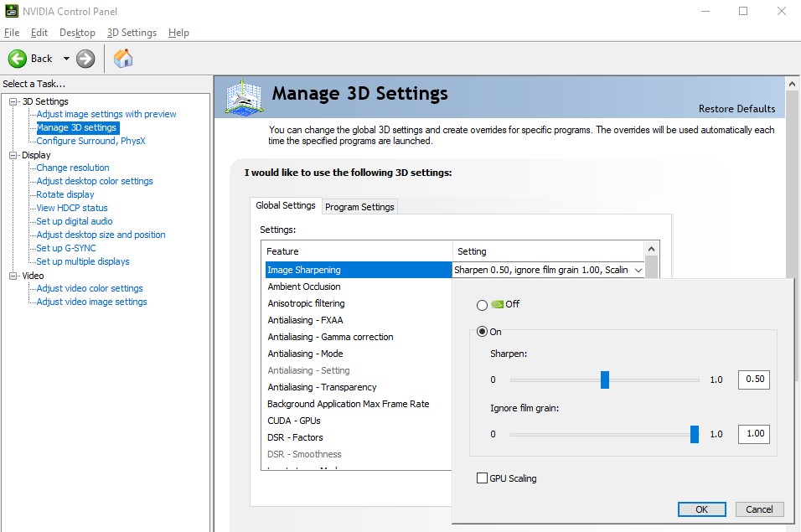
Task: Select the Off radio button
Action: coord(482,305)
